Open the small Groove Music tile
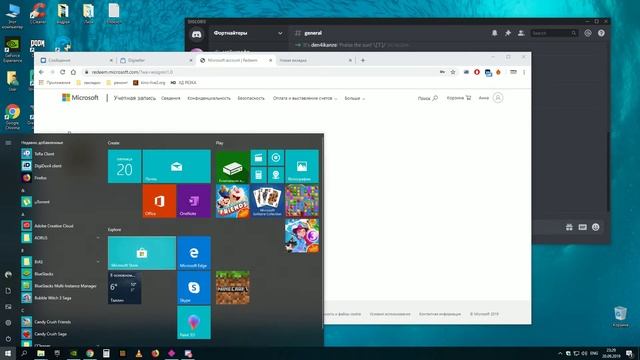This screenshot has width=640, height=360. tap(276, 158)
